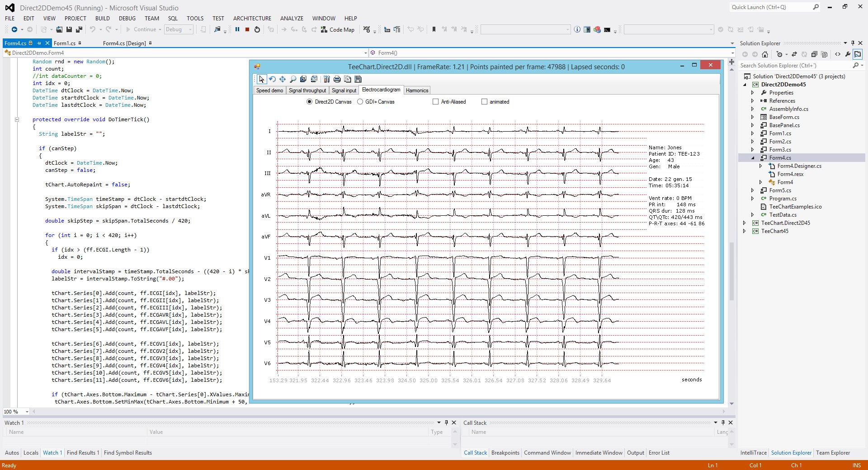Click the rotate tool in the TeeChart toolbar

point(272,79)
